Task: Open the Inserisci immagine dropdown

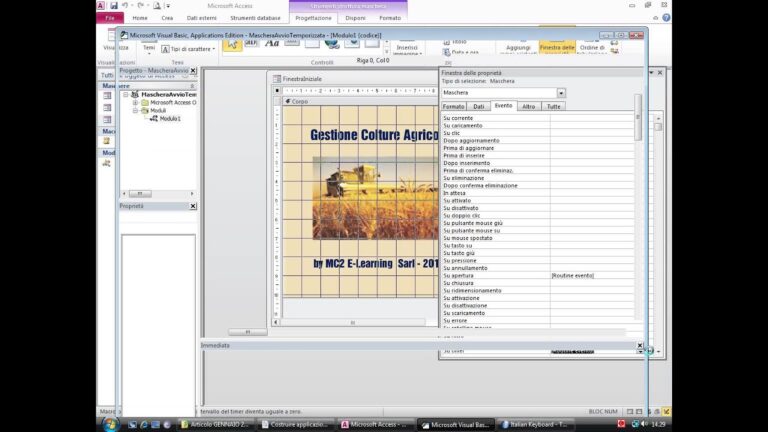Action: click(x=407, y=48)
